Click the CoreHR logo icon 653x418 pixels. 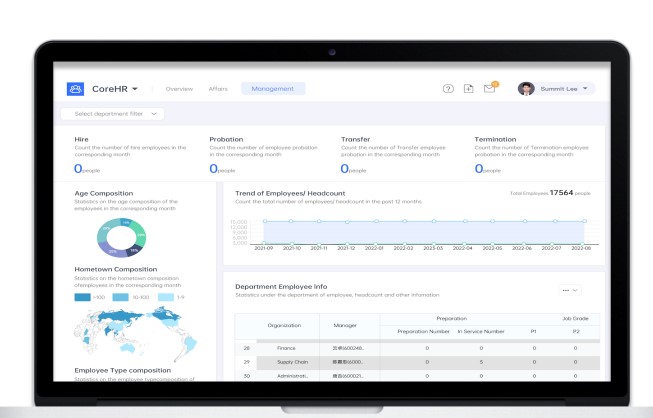click(x=75, y=89)
